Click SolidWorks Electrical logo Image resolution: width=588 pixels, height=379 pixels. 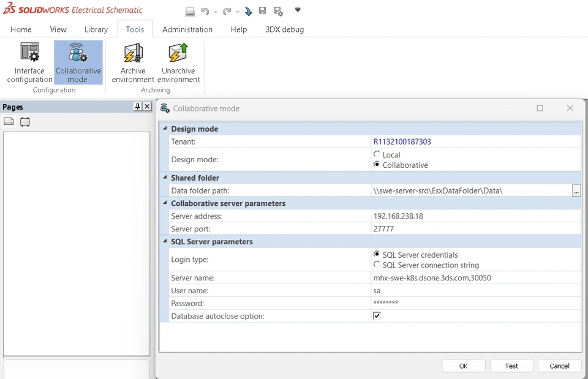(x=73, y=9)
